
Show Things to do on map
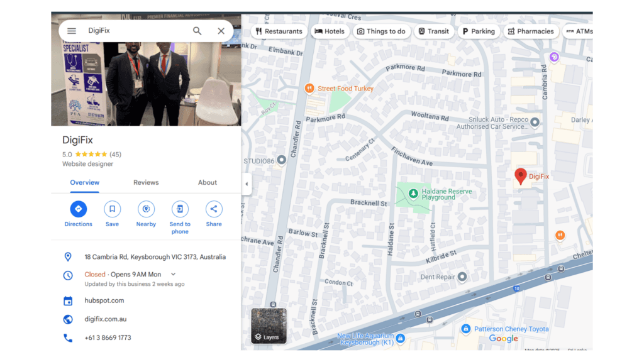(x=382, y=31)
